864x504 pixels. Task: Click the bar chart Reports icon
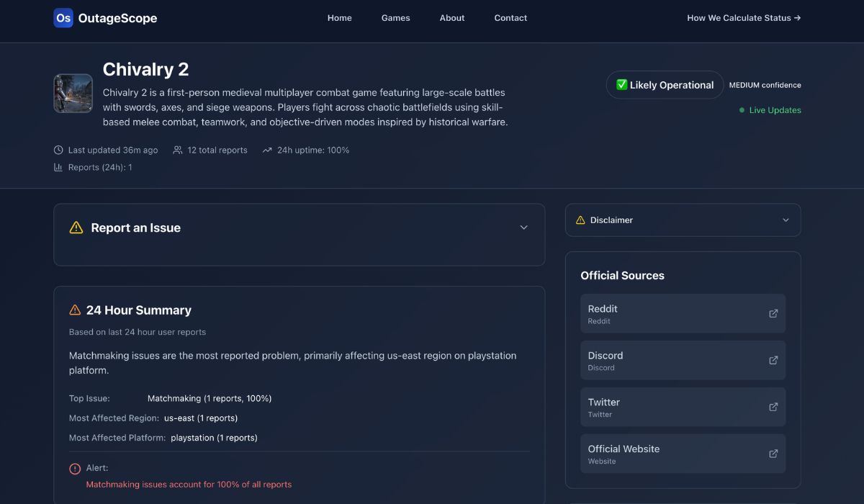click(58, 166)
